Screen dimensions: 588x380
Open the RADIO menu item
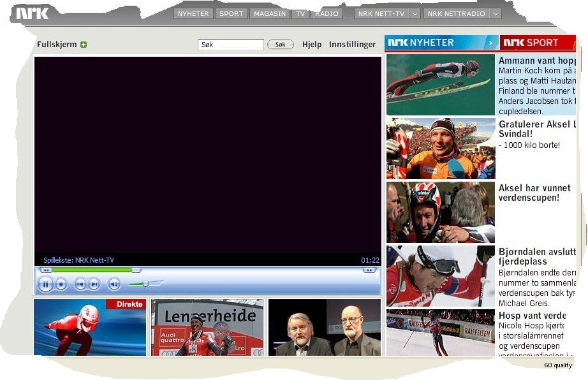click(327, 13)
